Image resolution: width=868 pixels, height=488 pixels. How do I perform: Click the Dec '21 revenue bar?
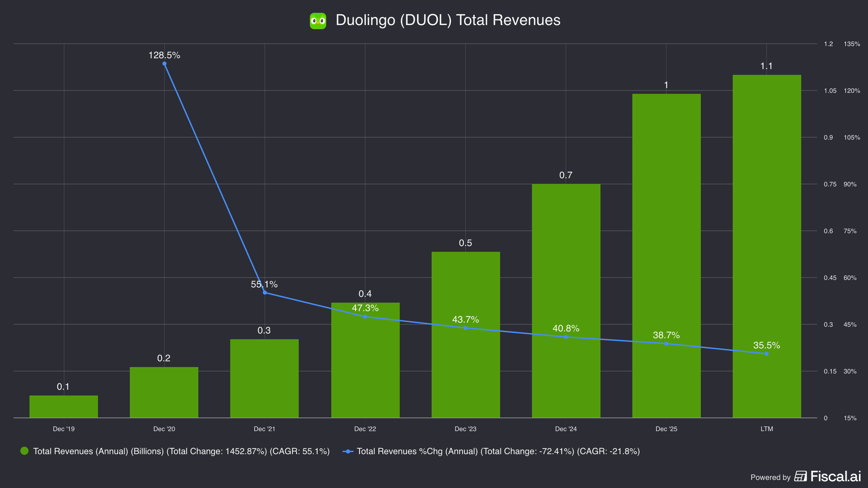[x=264, y=378]
